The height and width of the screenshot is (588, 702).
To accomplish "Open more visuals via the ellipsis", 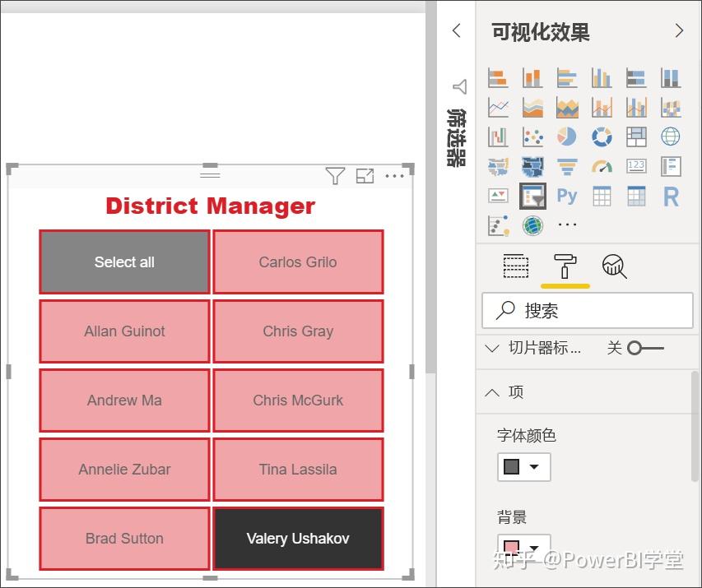I will (x=567, y=225).
